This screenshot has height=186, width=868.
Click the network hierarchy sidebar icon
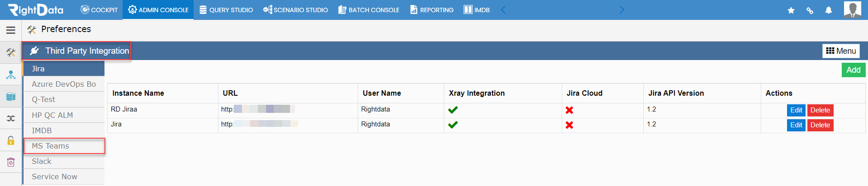11,74
